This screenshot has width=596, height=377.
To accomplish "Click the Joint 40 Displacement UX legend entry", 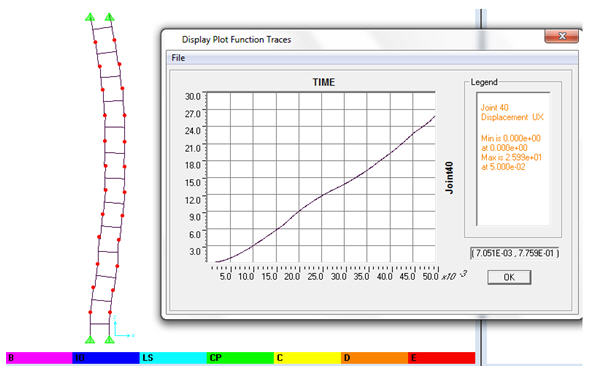I will pyautogui.click(x=512, y=112).
